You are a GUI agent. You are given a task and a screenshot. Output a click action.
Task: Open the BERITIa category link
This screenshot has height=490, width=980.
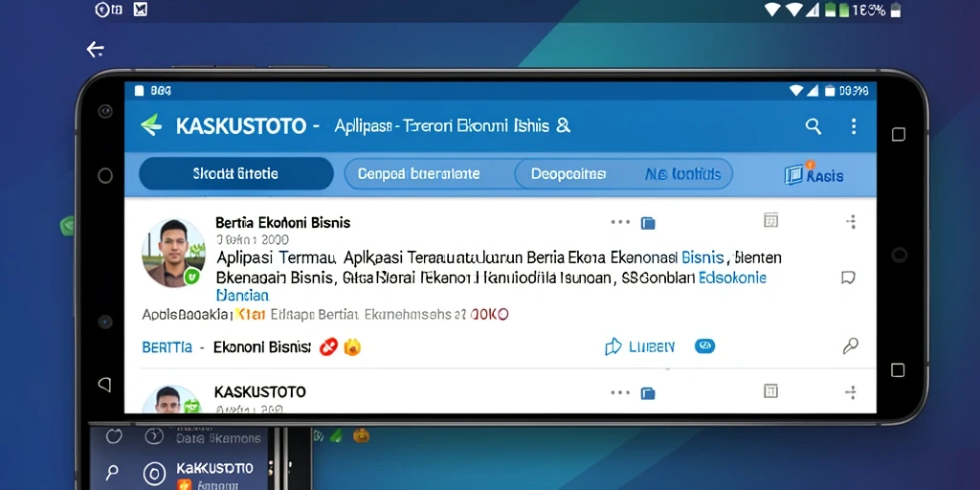(x=167, y=347)
